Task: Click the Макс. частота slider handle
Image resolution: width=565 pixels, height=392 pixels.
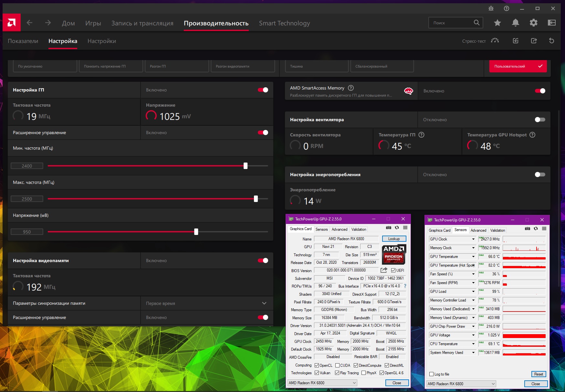Action: pos(256,199)
